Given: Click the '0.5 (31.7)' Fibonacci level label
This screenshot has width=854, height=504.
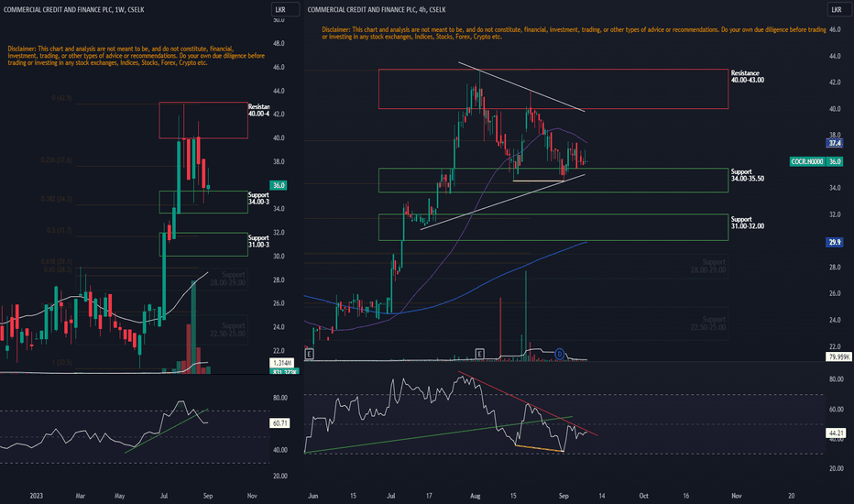Looking at the screenshot, I should coord(59,231).
